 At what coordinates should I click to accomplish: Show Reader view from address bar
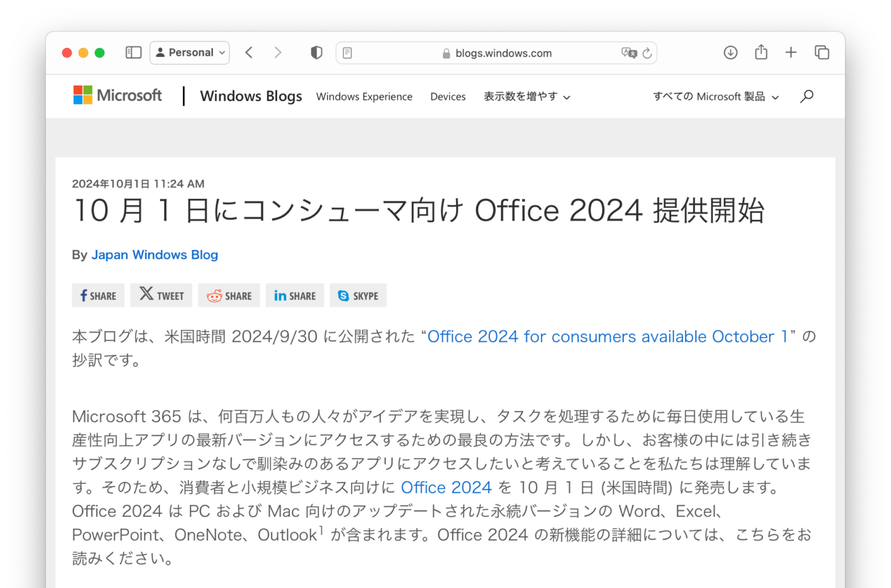[347, 53]
